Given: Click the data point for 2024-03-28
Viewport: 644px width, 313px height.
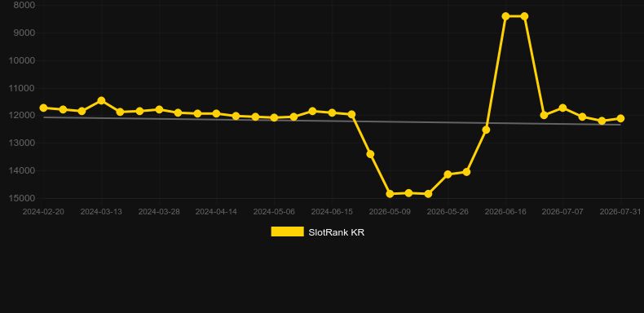Looking at the screenshot, I should (159, 110).
